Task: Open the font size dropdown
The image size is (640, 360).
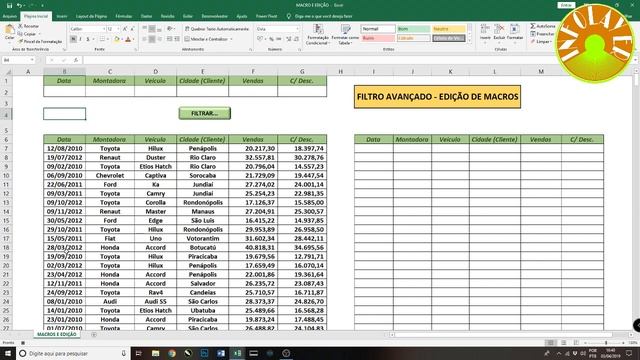Action: pyautogui.click(x=118, y=29)
